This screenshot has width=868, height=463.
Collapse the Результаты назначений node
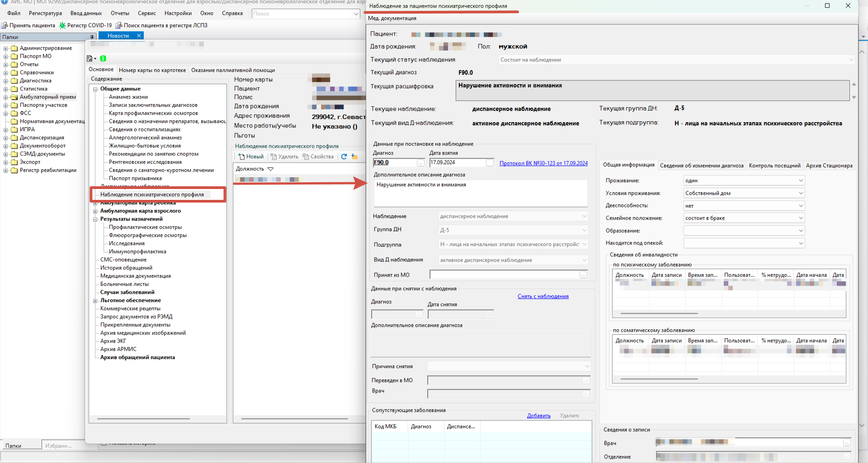coord(95,219)
